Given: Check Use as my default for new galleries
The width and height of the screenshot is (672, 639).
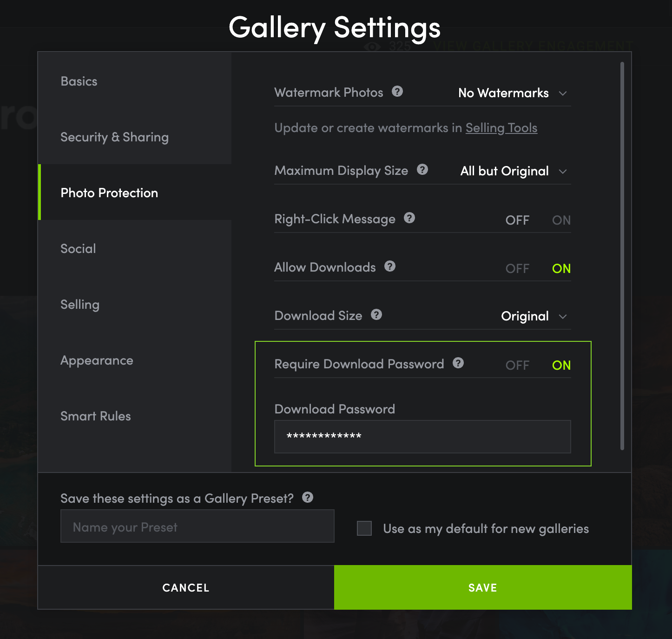Looking at the screenshot, I should pos(364,528).
